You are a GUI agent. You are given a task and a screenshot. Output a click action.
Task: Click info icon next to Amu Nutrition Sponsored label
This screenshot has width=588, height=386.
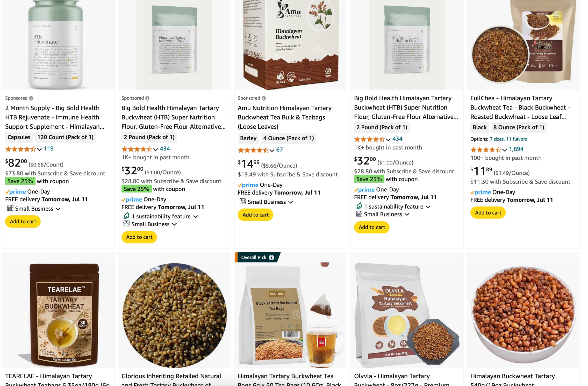[x=264, y=98]
